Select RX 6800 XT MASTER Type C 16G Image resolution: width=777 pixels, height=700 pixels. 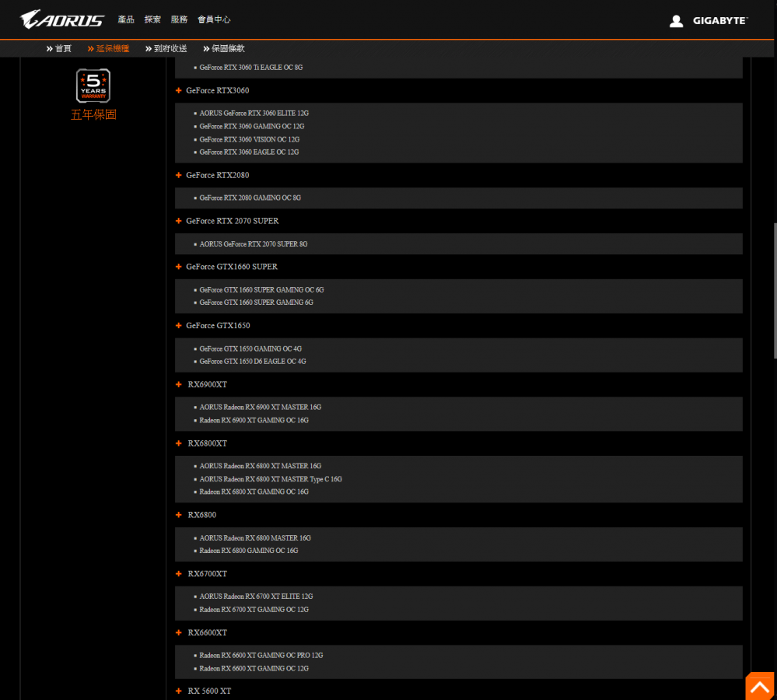coord(271,479)
